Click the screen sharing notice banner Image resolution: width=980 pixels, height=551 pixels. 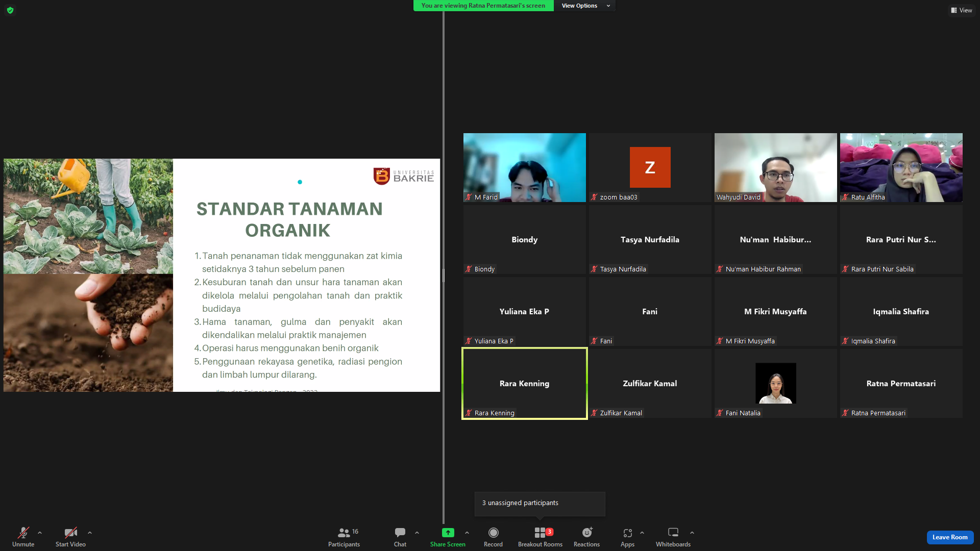[483, 6]
